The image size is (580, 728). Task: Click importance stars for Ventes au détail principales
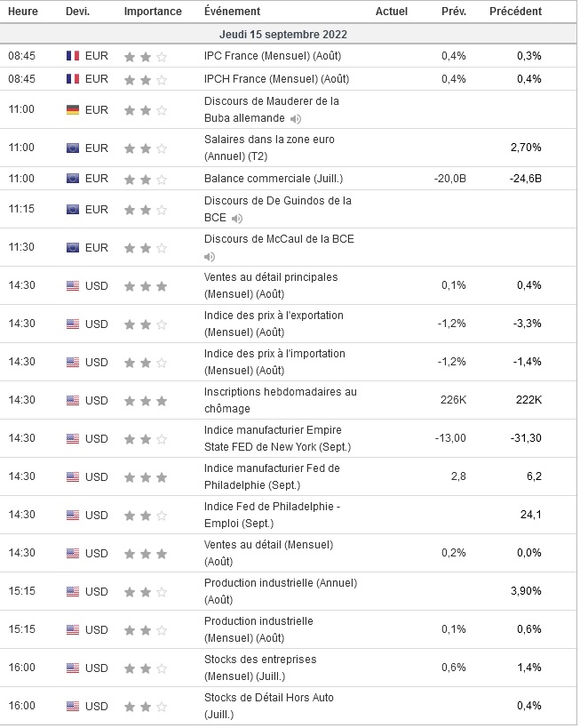146,286
